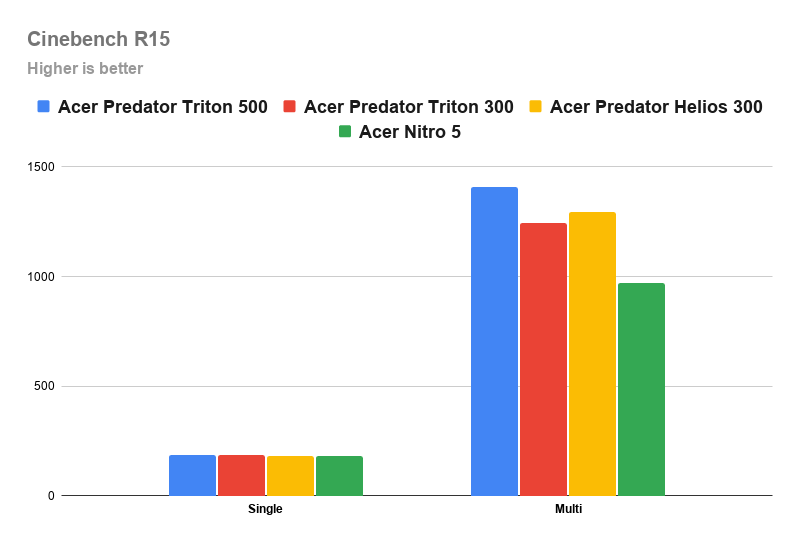Click the yellow Helios 300 legend swatch

535,106
